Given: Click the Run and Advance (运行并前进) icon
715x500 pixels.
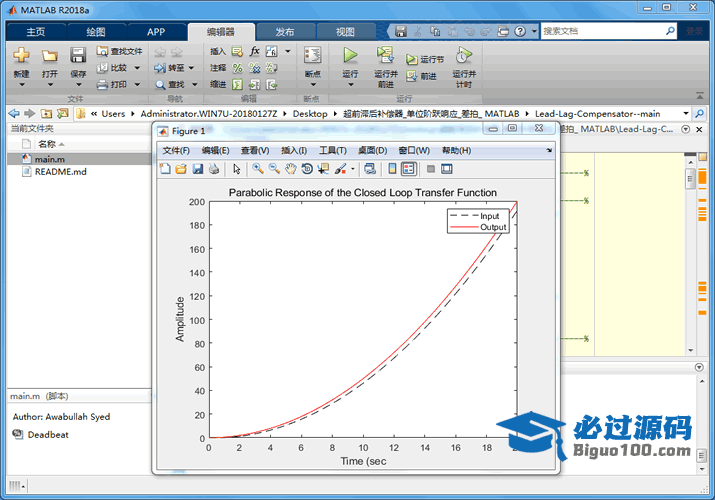Looking at the screenshot, I should [385, 55].
